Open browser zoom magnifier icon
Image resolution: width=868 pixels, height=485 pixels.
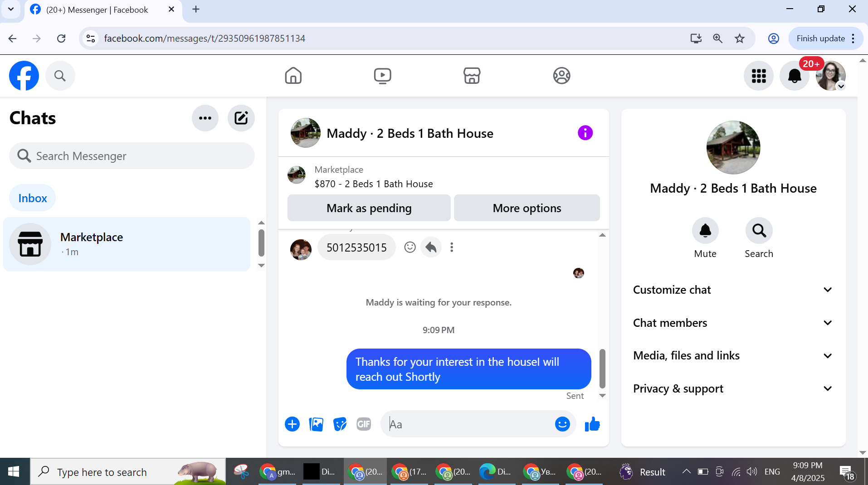click(x=717, y=39)
